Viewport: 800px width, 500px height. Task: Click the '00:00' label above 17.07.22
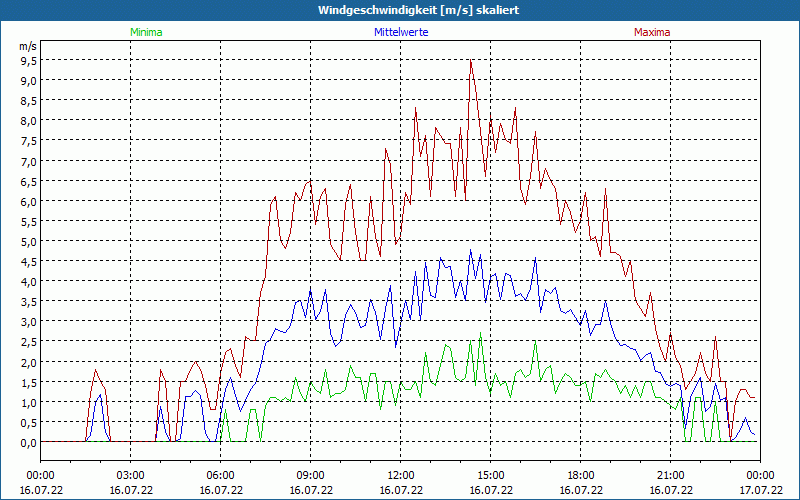click(760, 476)
